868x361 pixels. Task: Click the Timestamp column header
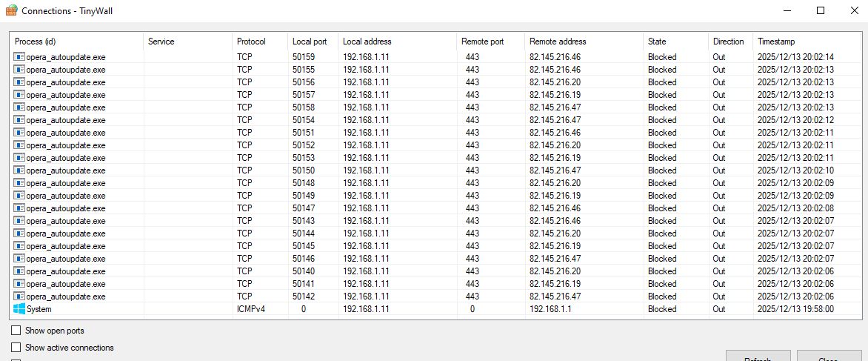pyautogui.click(x=807, y=42)
